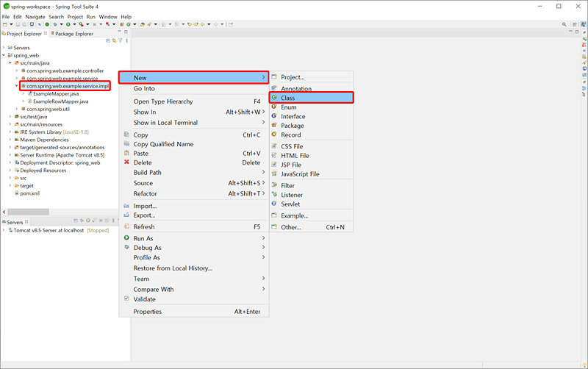Screen dimensions: 588x369
Task: Select Other... in the New submenu
Action: pos(311,227)
